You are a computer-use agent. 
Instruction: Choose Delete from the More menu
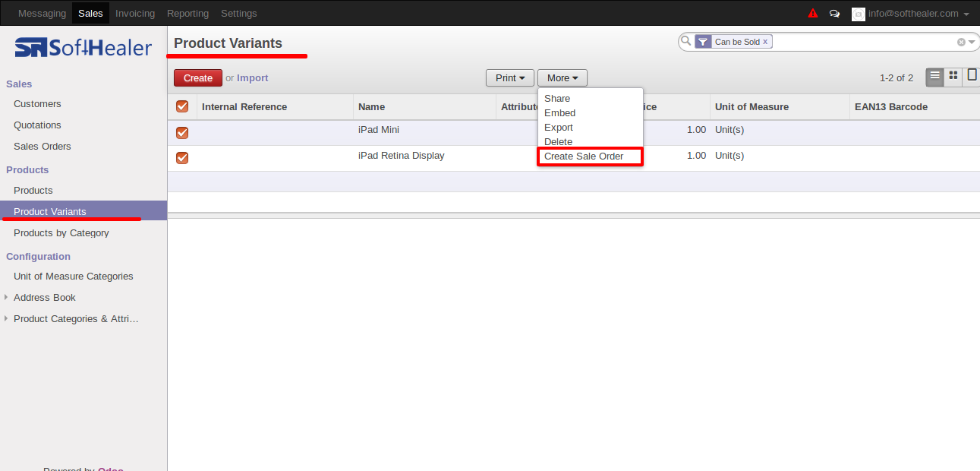coord(559,141)
